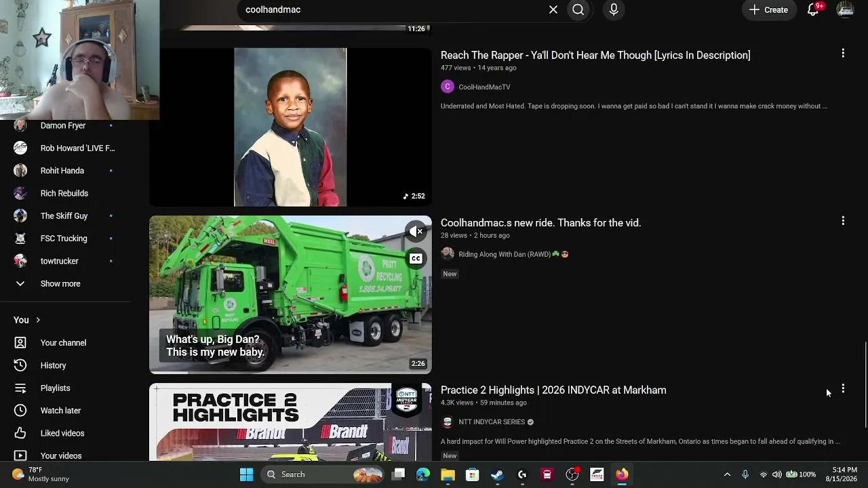Open Steam from the taskbar
The width and height of the screenshot is (868, 488).
[498, 474]
